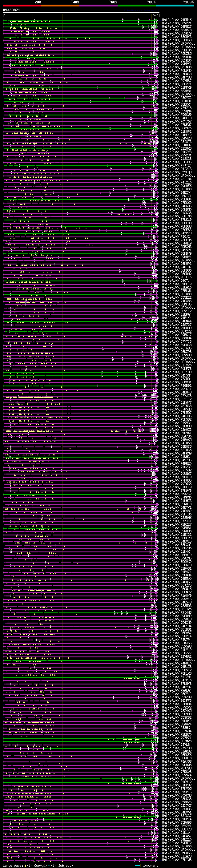The height and width of the screenshot is (868, 197).
Task: Select the UniRef100_C1FFK9 label
Action: (x=177, y=88)
